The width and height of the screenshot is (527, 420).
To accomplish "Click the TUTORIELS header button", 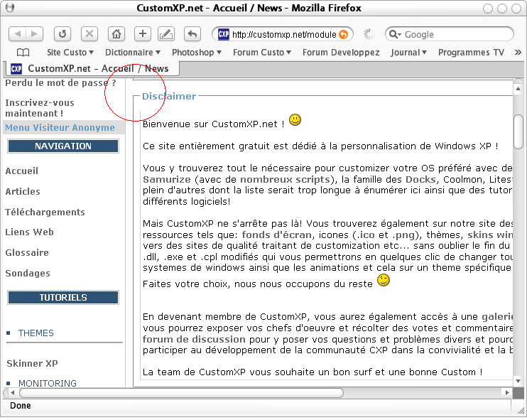I will click(x=63, y=298).
